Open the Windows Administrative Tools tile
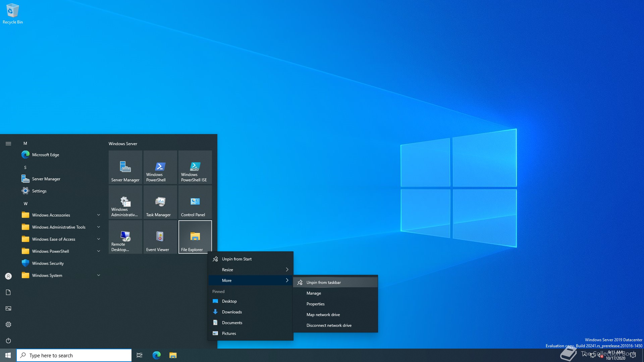The width and height of the screenshot is (644, 362). 125,202
